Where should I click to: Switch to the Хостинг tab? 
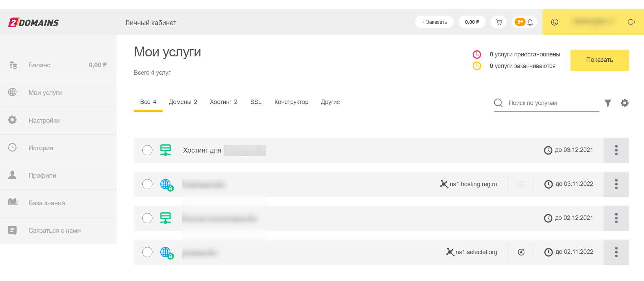coord(223,102)
